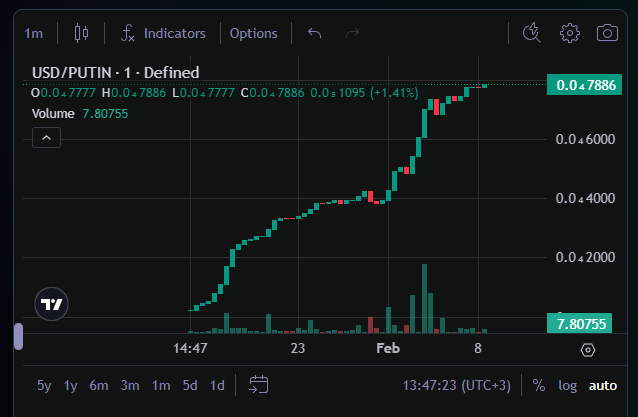Click the current price label 0.0₄7886

(x=584, y=85)
